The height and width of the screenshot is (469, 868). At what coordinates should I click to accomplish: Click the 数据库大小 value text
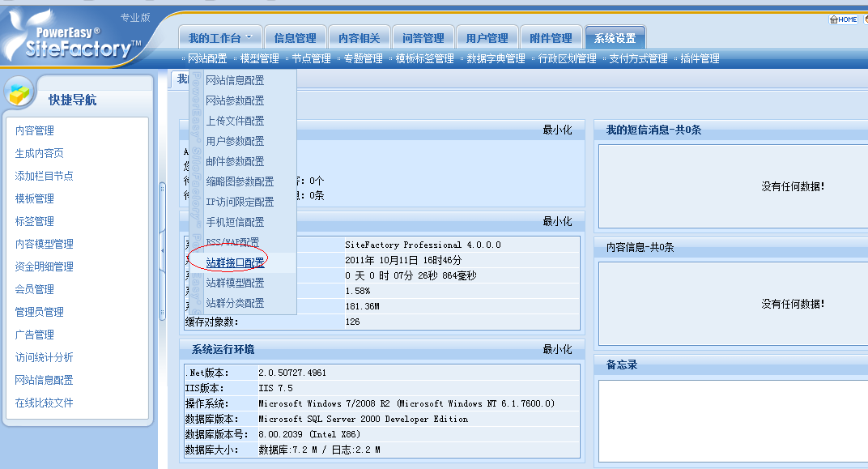tap(319, 450)
